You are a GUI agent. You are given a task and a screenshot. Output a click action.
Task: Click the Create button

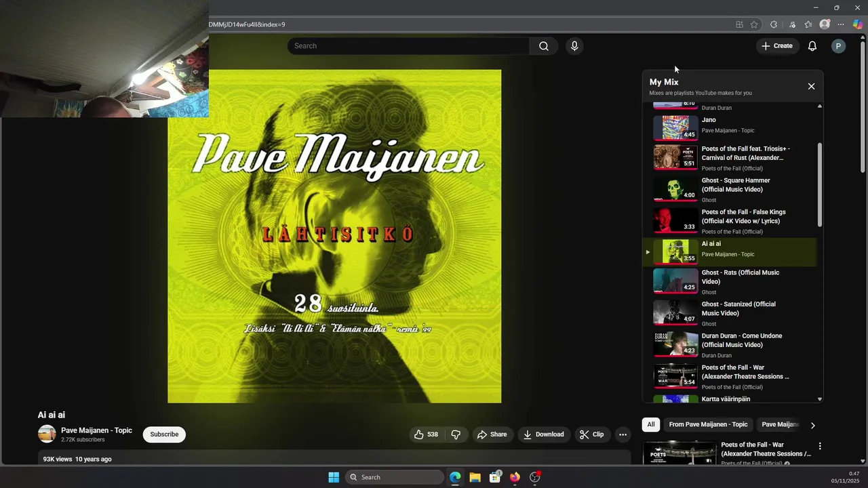[x=776, y=46]
